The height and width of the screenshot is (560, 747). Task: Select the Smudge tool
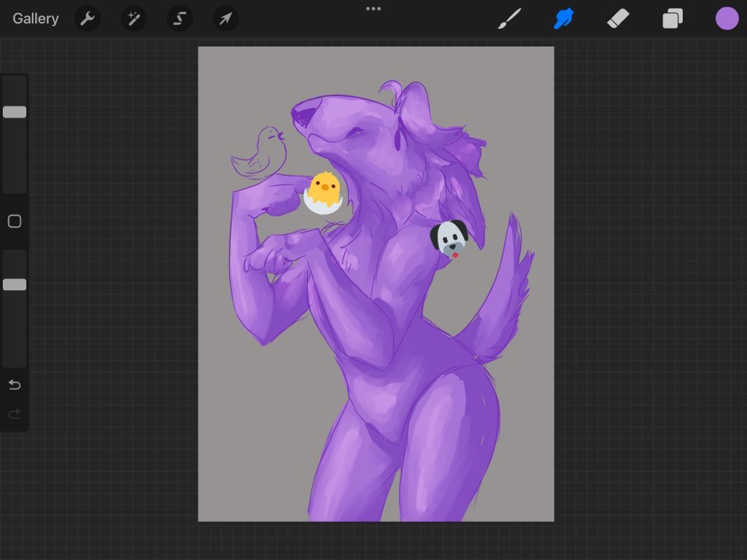[x=564, y=18]
